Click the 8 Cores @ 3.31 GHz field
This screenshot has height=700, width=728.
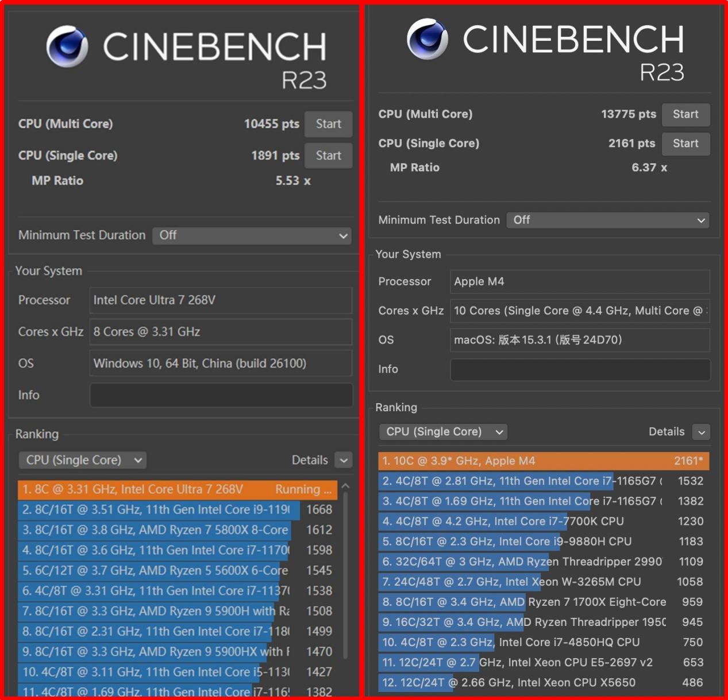pos(221,332)
